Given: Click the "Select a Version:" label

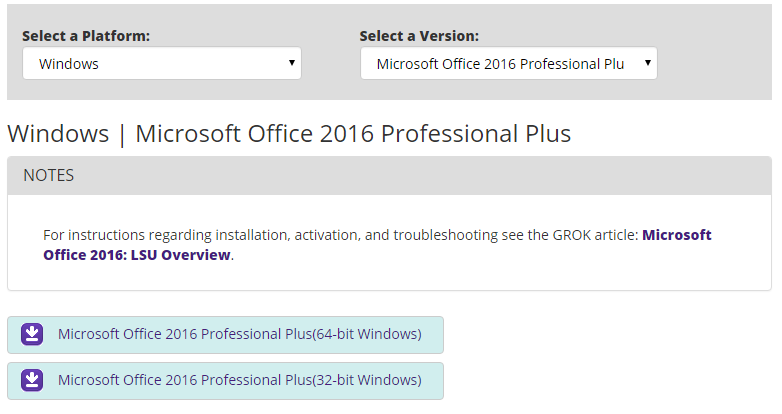Looking at the screenshot, I should point(419,36).
